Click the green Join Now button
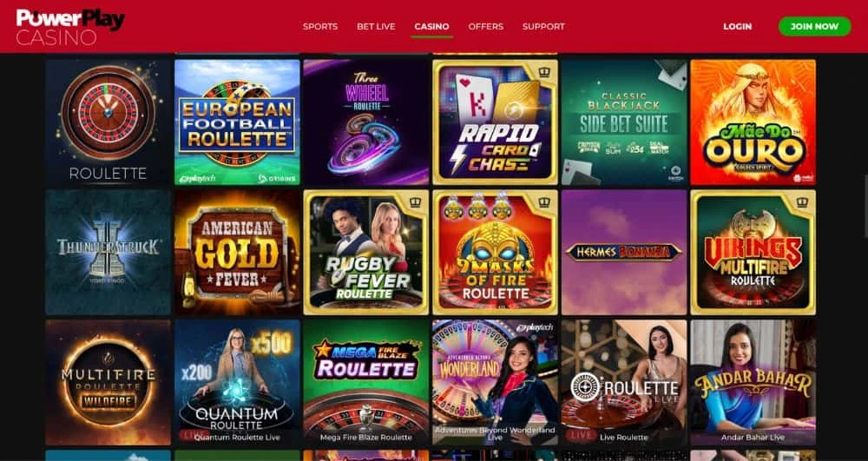Viewport: 868px width, 461px height. click(x=814, y=27)
